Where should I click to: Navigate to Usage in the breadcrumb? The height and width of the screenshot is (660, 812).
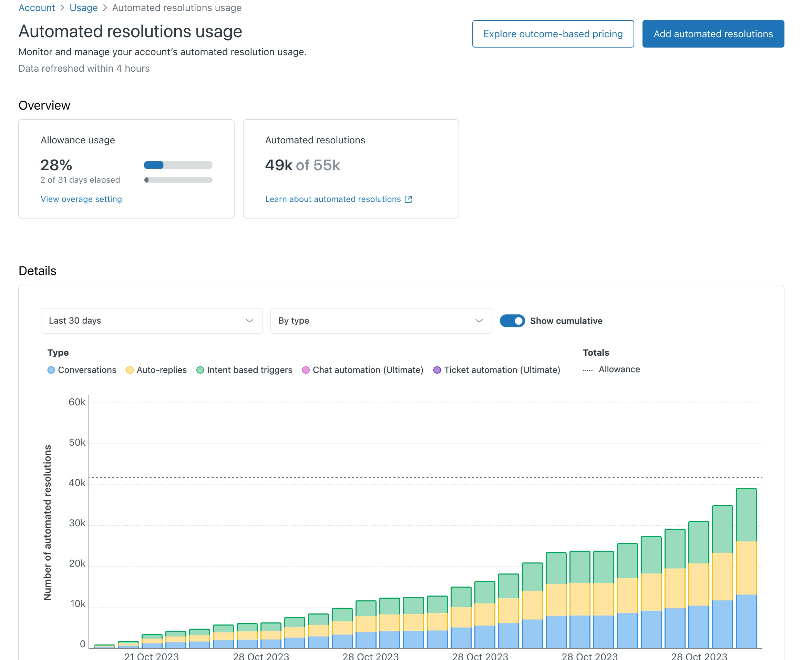coord(83,8)
